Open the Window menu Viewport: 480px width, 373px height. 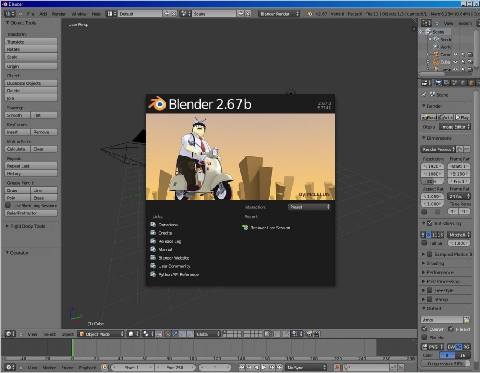pyautogui.click(x=79, y=14)
